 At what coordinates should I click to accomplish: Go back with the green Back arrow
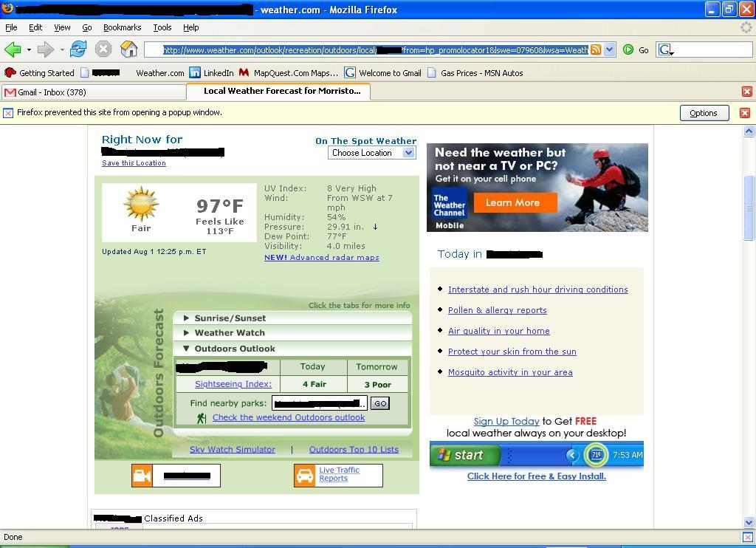tap(13, 49)
